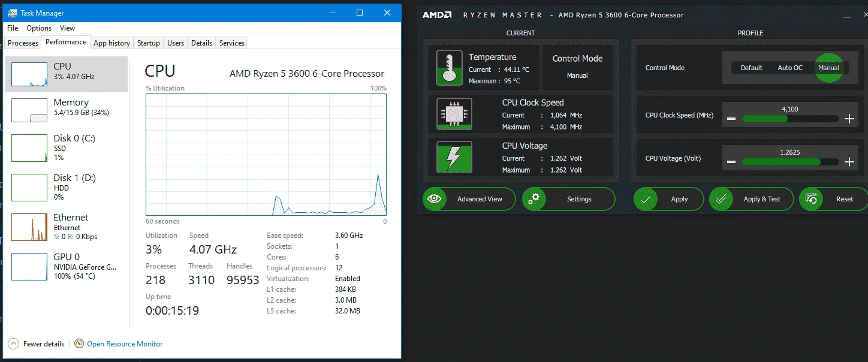
Task: Select Default control mode
Action: coord(751,68)
